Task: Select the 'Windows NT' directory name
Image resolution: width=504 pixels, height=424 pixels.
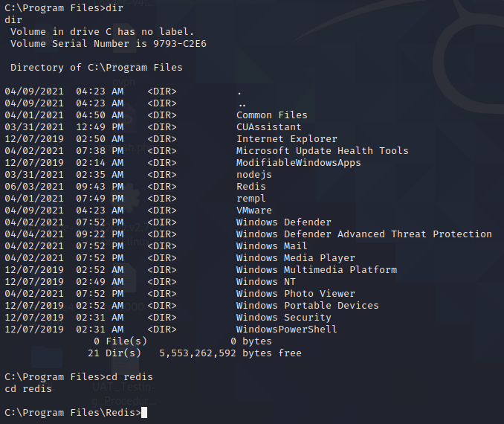Action: [x=266, y=282]
